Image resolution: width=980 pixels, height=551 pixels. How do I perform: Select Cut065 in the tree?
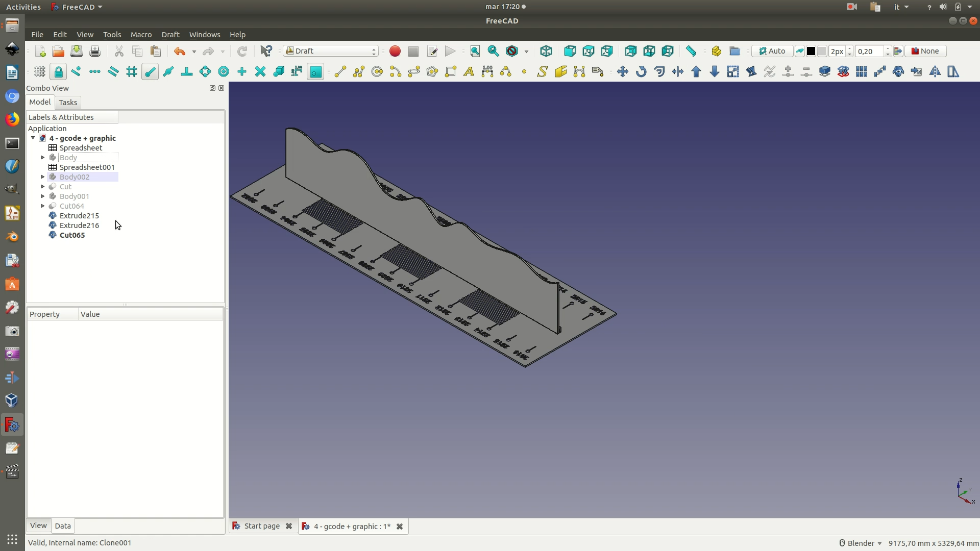click(72, 235)
